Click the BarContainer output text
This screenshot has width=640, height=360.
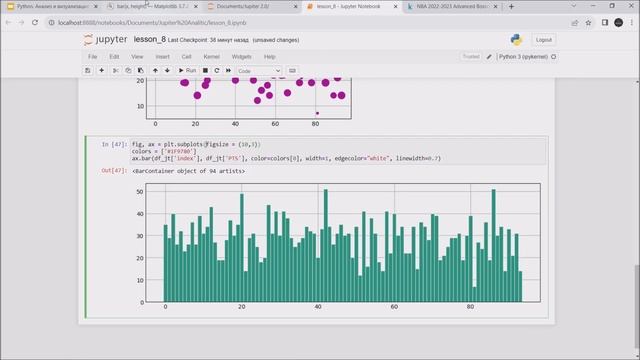click(x=189, y=171)
